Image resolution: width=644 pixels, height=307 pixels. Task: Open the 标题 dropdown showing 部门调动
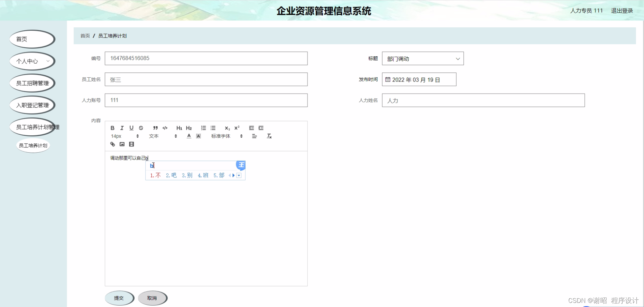click(423, 58)
